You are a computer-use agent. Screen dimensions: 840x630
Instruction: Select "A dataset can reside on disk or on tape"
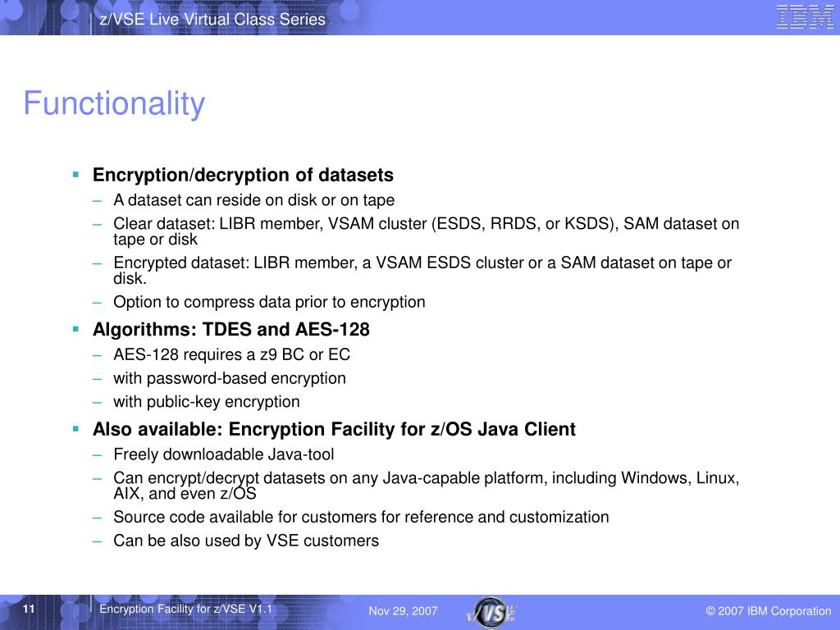tap(254, 200)
